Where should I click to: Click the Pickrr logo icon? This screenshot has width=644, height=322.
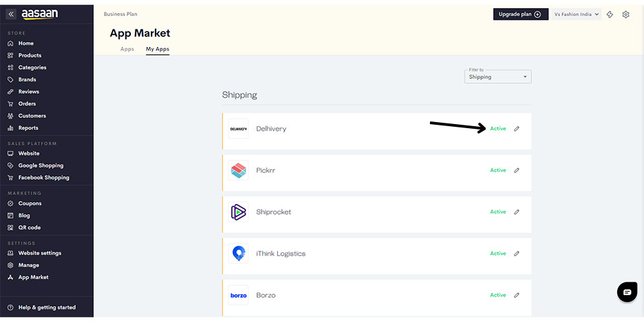pyautogui.click(x=238, y=170)
